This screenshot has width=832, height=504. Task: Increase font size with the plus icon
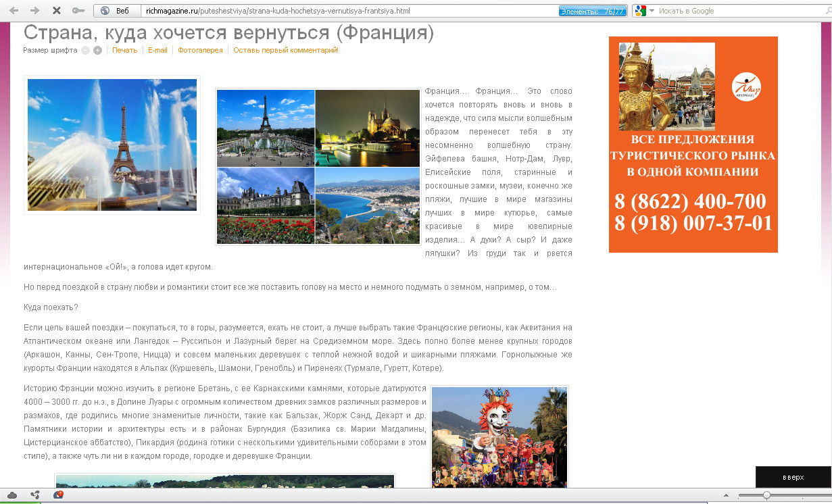pyautogui.click(x=97, y=50)
